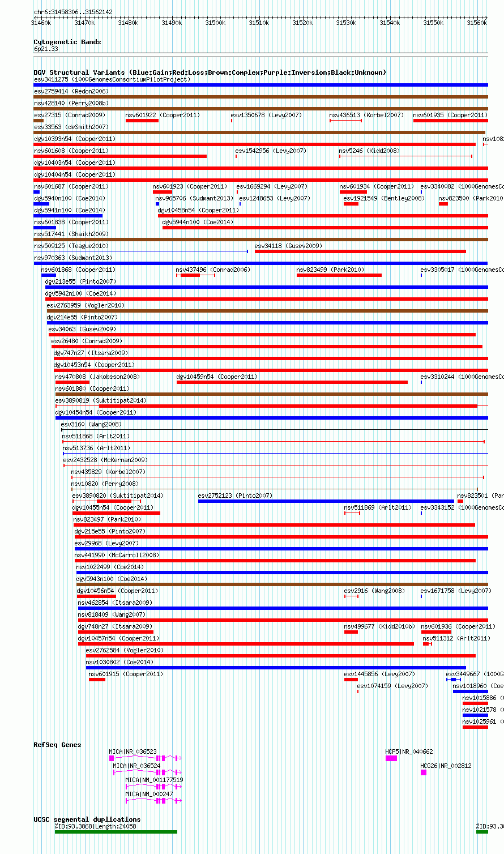Open esv1669294 (Levy2007) variant label
Screen dimensions: 504x854
point(272,186)
